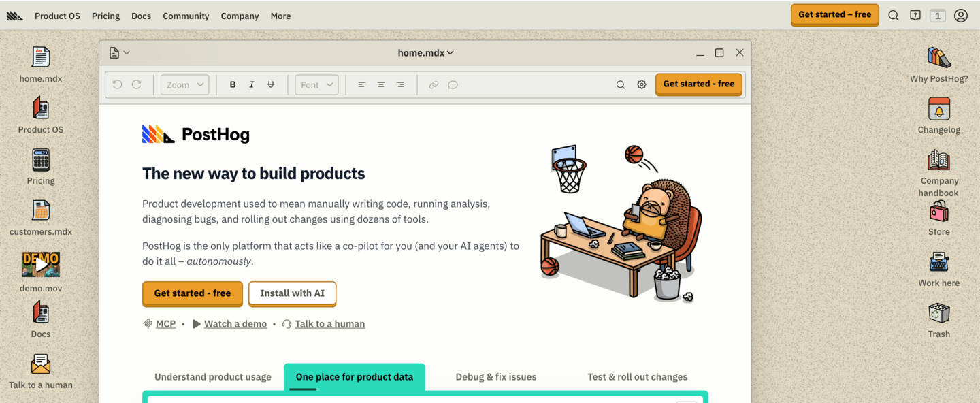Open the Store shopping bag icon
Screen dimensions: 980x403
click(939, 211)
